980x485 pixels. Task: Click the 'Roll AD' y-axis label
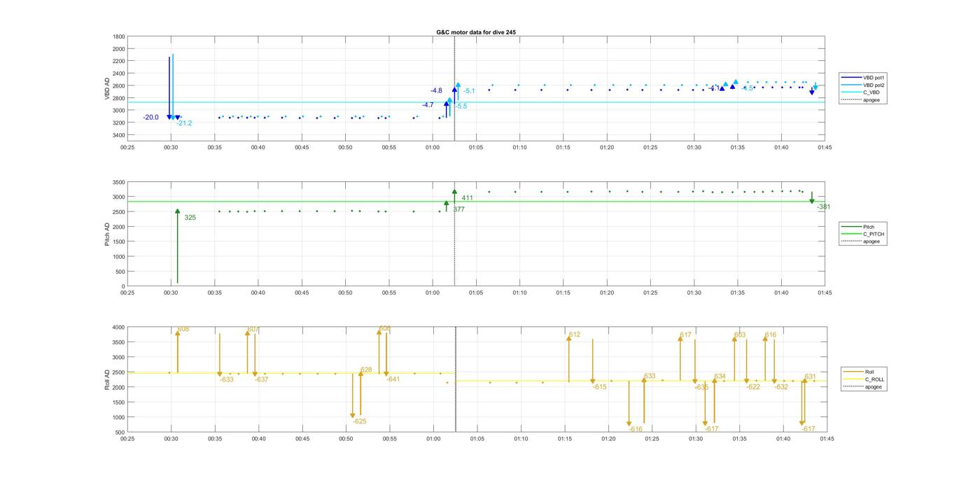point(107,379)
